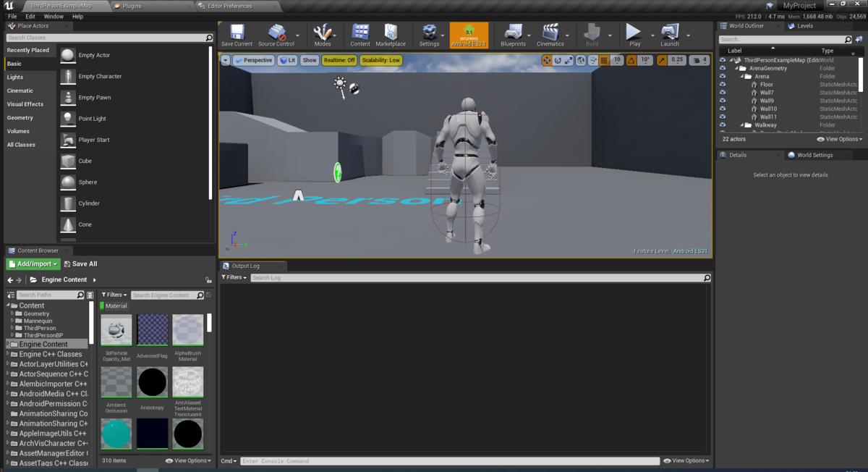Image resolution: width=868 pixels, height=472 pixels.
Task: Open the Content Browser Filters dropdown
Action: pos(114,295)
